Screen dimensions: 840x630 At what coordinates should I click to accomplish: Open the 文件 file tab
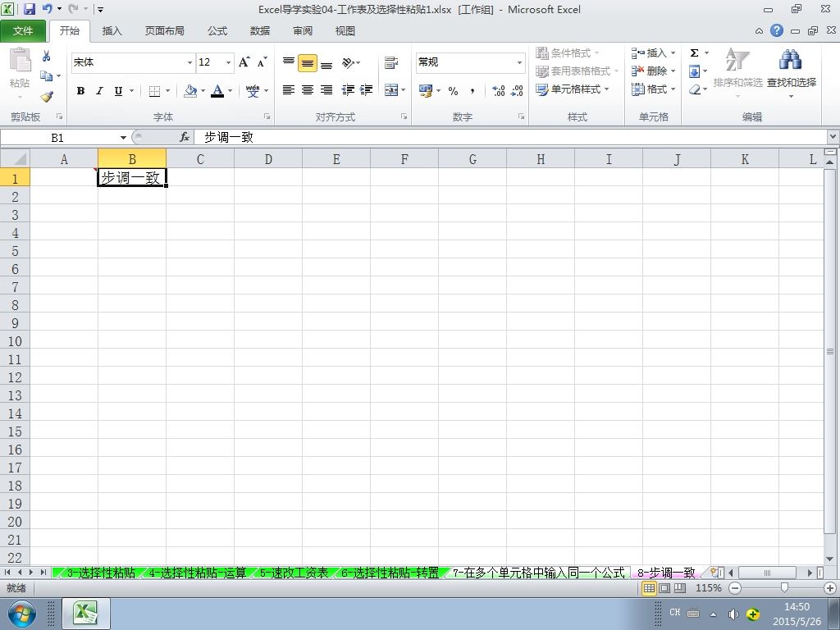[x=23, y=31]
